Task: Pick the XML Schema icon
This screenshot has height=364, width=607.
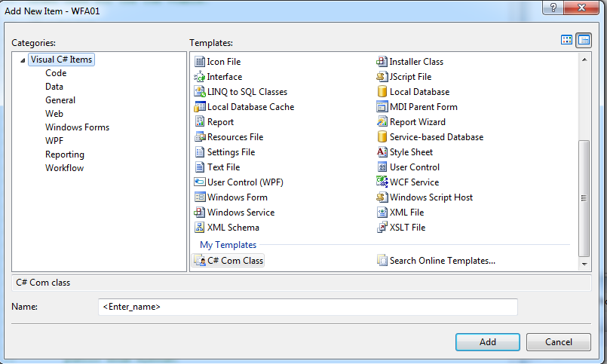Action: point(199,228)
